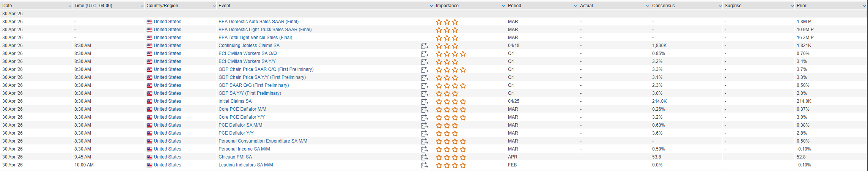This screenshot has width=868, height=171.
Task: Open the BEA Domestic Auto Sales SAAR link
Action: click(x=258, y=22)
